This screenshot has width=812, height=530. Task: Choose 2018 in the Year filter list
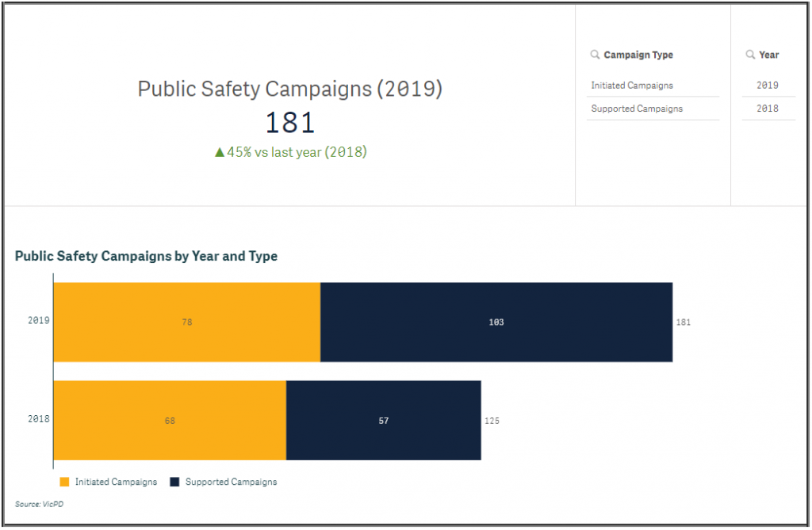(x=767, y=109)
